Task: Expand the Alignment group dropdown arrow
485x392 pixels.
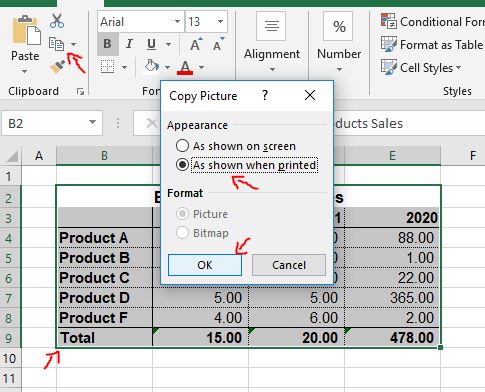Action: pyautogui.click(x=272, y=69)
